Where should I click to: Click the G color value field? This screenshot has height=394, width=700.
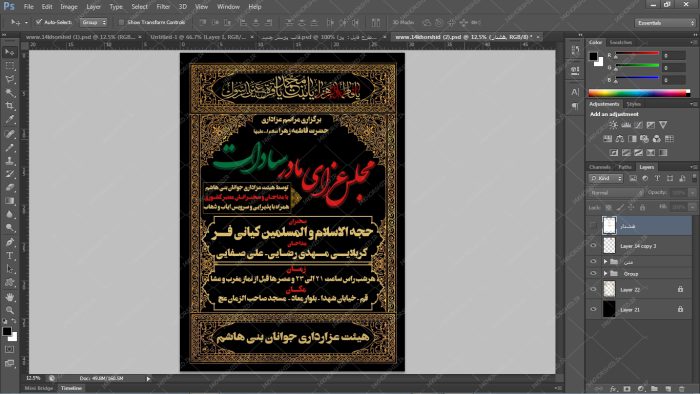(674, 67)
